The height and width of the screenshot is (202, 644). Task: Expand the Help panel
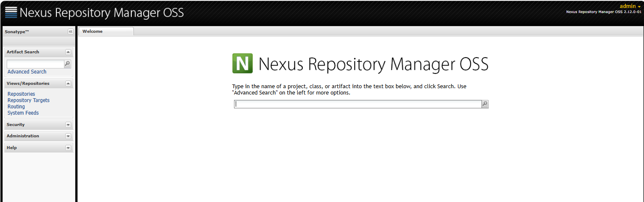68,148
